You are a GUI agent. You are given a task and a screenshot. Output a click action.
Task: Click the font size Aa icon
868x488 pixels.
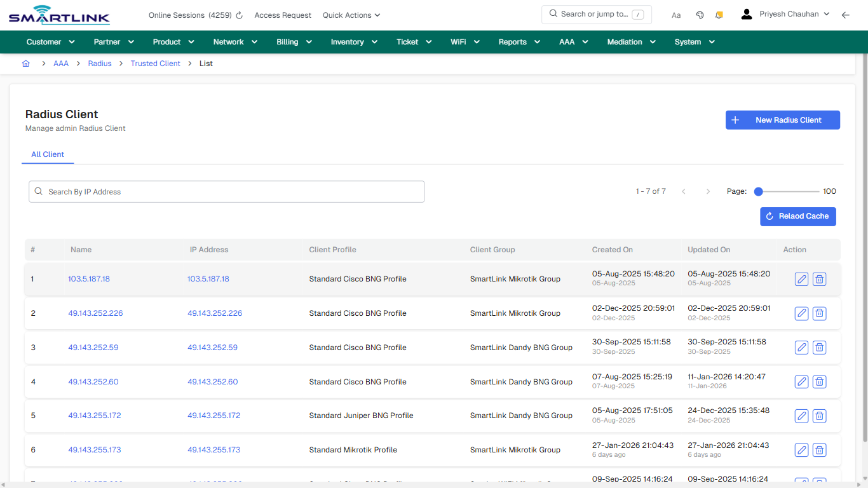[676, 15]
